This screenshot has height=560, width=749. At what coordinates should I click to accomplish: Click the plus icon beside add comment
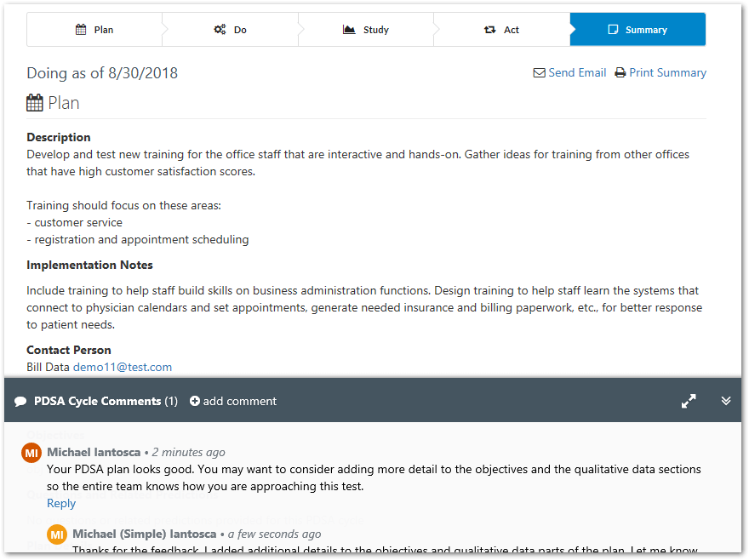click(194, 401)
